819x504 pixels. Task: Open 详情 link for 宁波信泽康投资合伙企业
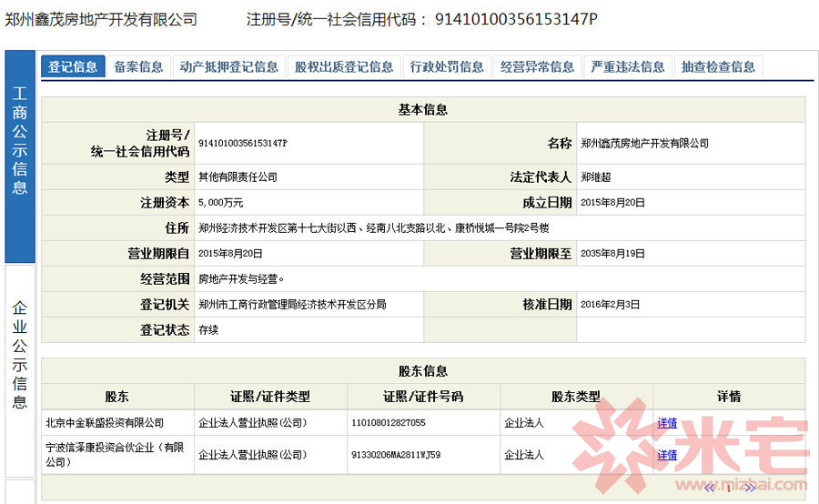(x=667, y=455)
